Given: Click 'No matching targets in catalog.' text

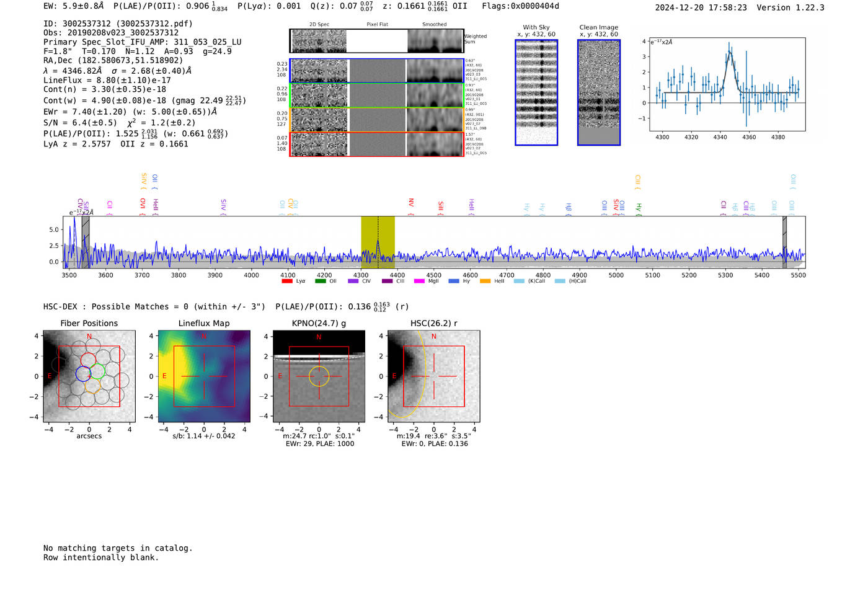Looking at the screenshot, I should click(118, 548).
